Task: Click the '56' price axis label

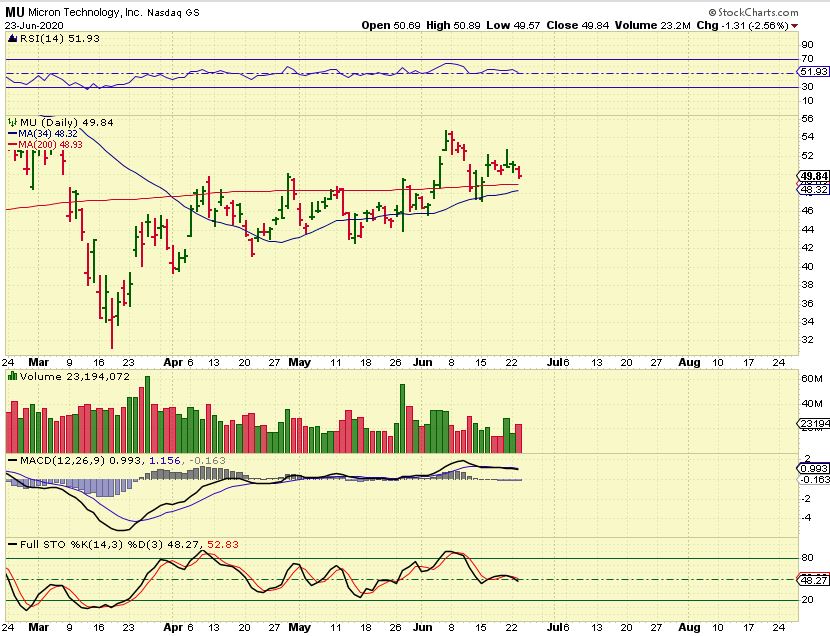Action: click(808, 119)
